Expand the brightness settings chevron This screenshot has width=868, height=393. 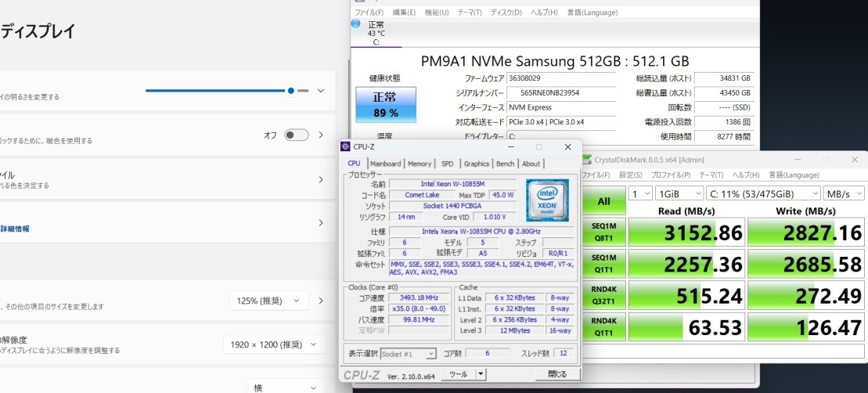coord(320,91)
